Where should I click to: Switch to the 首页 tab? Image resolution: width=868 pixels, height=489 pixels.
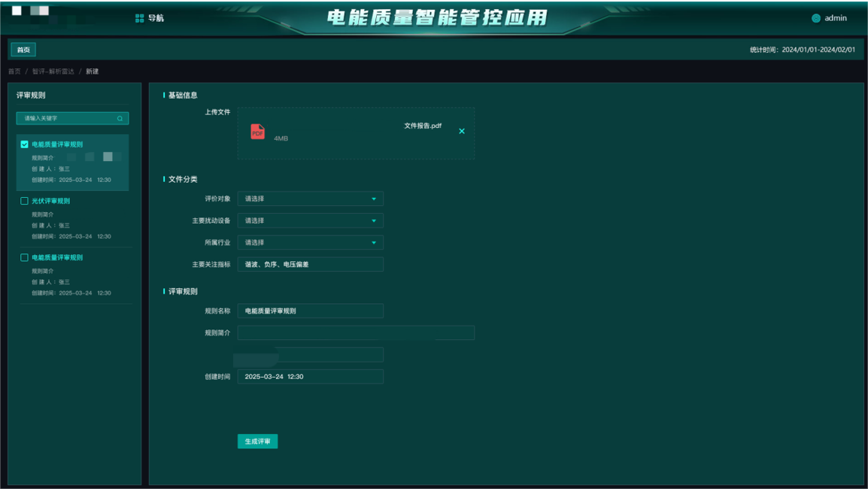pos(23,50)
